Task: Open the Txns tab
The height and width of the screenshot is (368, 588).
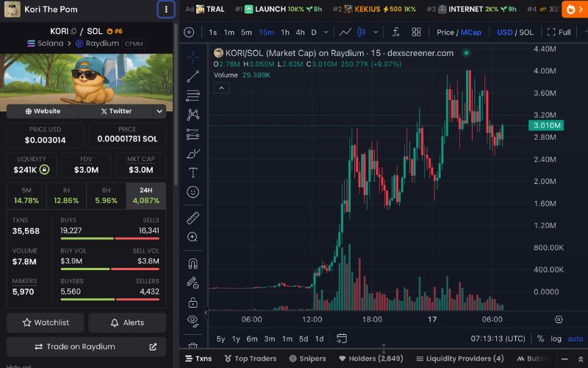Action: (198, 358)
